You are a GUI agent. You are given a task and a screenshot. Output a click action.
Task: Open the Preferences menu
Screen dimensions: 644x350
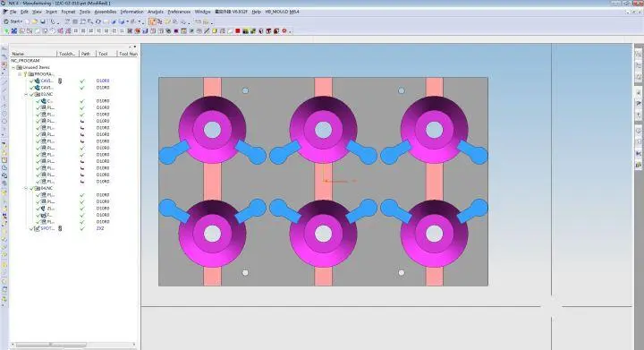pos(179,12)
